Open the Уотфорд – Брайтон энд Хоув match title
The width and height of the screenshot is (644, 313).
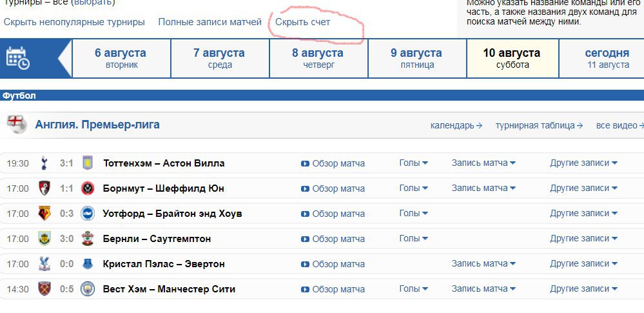pos(173,214)
